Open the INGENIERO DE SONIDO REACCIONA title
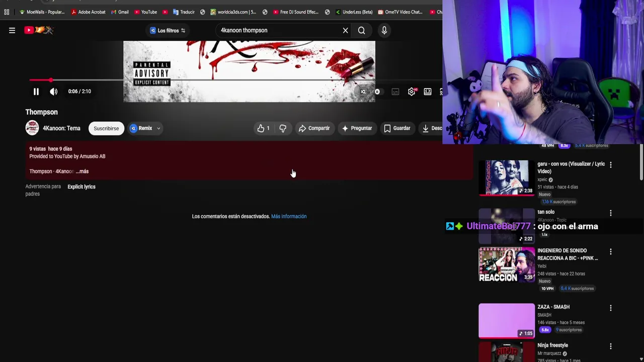 click(568, 254)
